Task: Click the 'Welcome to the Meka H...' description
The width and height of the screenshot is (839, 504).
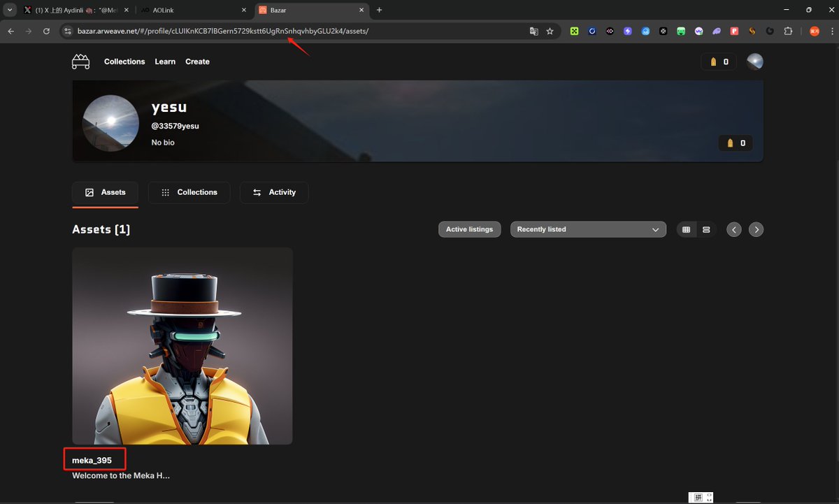Action: point(121,475)
